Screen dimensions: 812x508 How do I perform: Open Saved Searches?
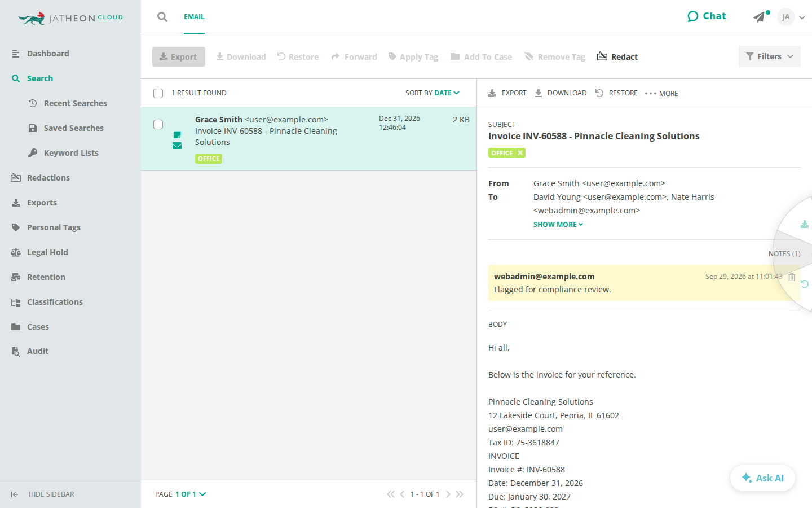click(x=66, y=128)
